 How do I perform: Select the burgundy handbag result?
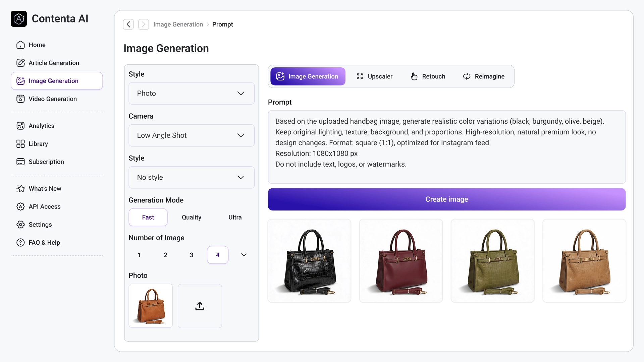(x=401, y=261)
